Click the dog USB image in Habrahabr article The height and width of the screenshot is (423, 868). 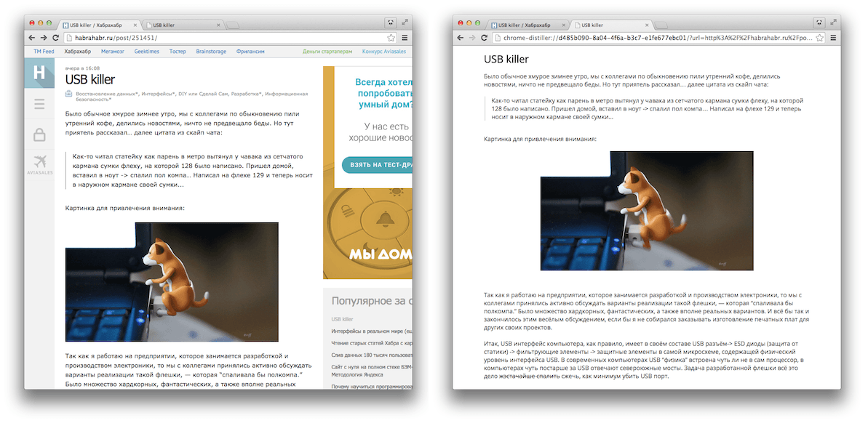[x=172, y=282]
